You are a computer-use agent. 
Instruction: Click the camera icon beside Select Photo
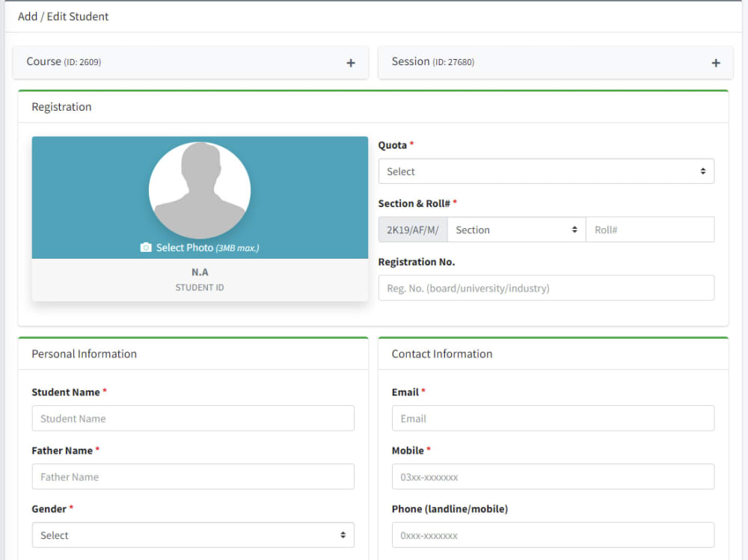(x=146, y=247)
